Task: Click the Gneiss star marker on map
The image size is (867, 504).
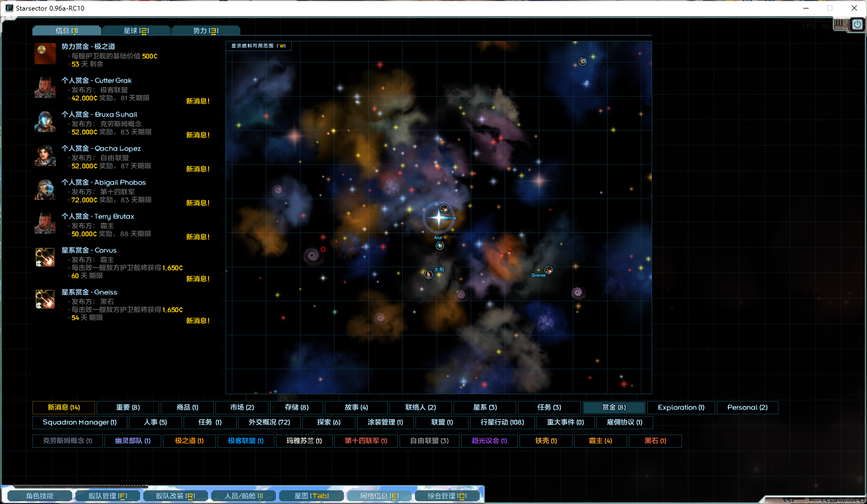Action: point(549,270)
